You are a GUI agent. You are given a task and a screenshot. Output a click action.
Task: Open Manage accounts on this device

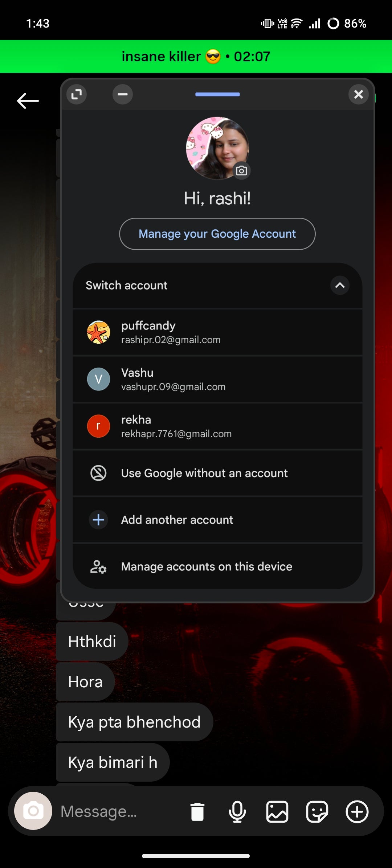217,567
